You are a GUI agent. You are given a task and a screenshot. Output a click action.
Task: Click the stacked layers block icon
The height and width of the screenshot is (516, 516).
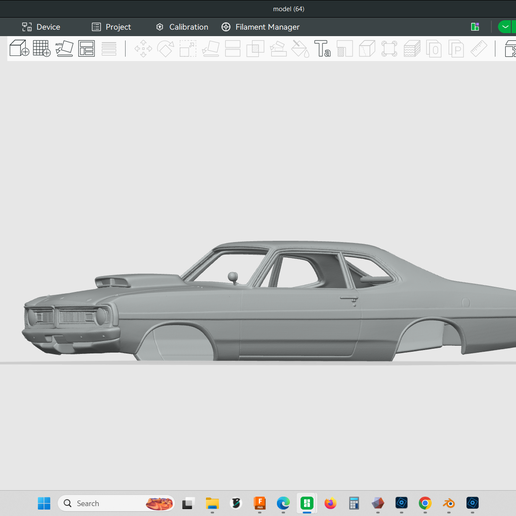(x=412, y=49)
